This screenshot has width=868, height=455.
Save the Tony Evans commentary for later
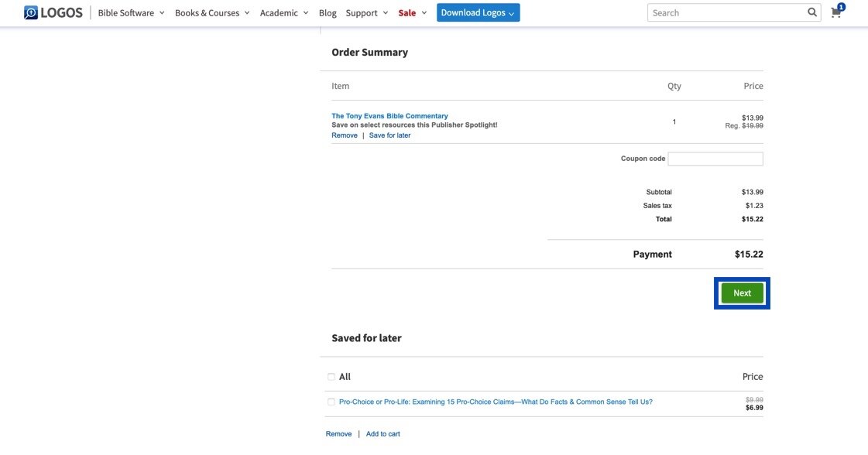coord(389,135)
